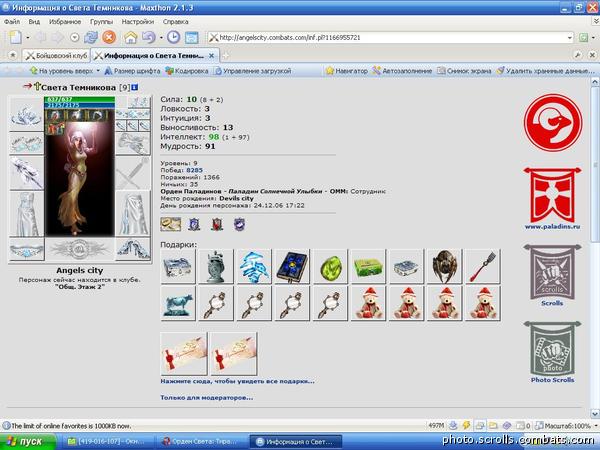Open the Группы menu
600x450 pixels.
[101, 22]
